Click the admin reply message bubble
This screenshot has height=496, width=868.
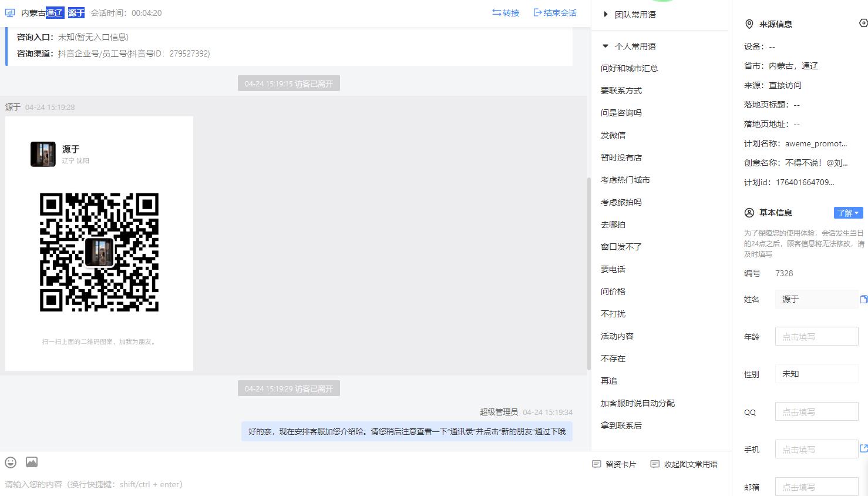click(407, 431)
